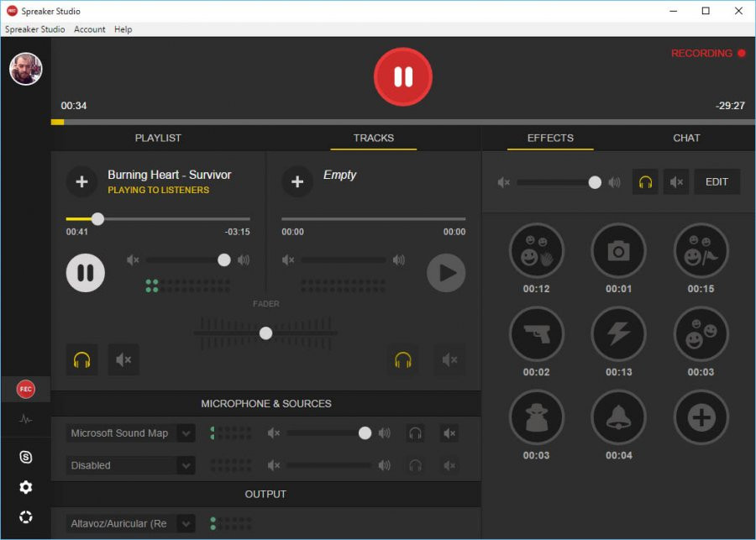The image size is (756, 540).
Task: Play the applause laughter effect 00:12
Action: (x=536, y=251)
